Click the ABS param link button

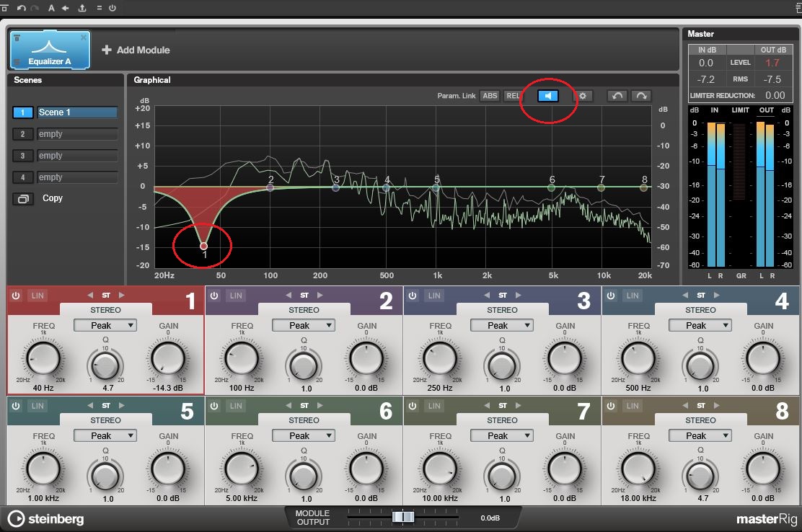point(490,96)
